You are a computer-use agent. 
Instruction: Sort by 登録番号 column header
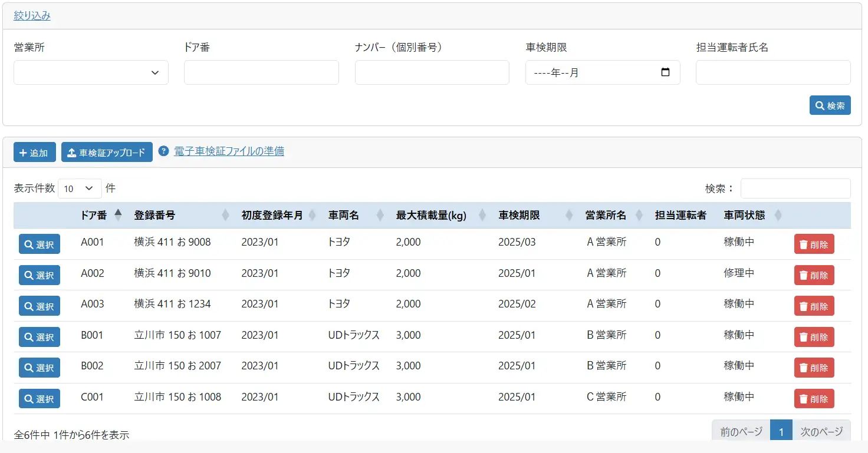click(x=182, y=216)
